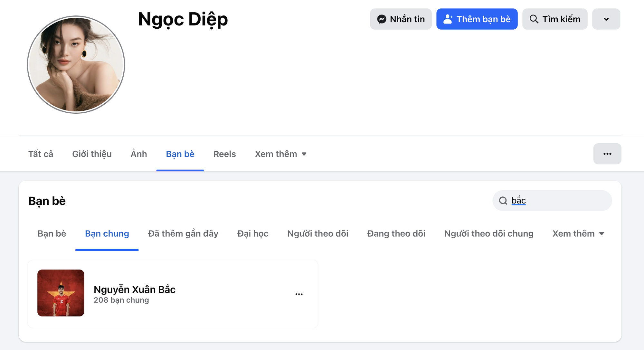Open the Ảnh tab
The height and width of the screenshot is (350, 644).
pos(139,154)
